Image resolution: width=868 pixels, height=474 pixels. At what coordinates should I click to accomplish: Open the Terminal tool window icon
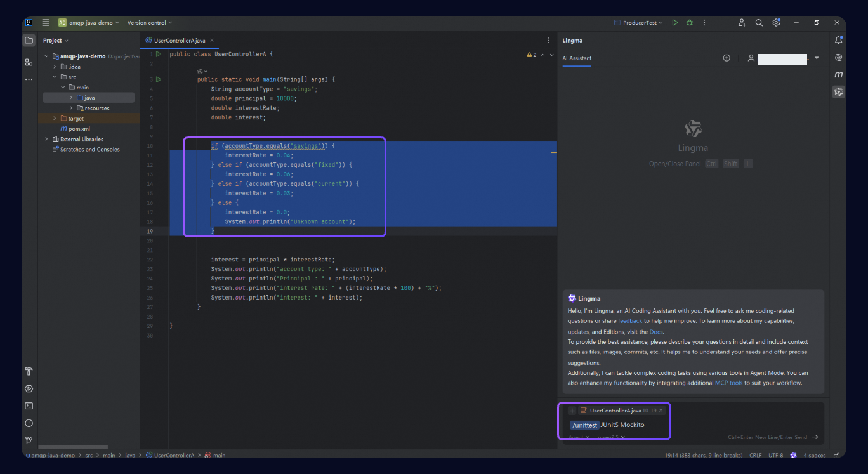pyautogui.click(x=29, y=405)
